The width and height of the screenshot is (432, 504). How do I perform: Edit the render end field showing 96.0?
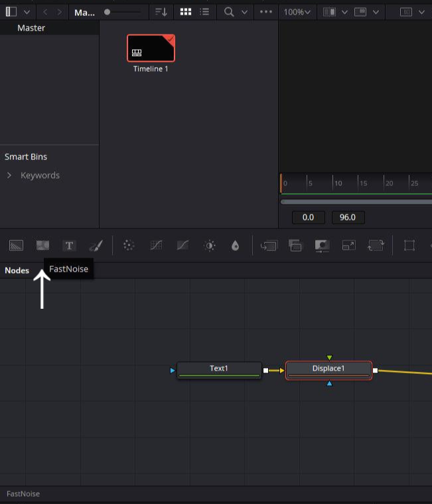(348, 217)
